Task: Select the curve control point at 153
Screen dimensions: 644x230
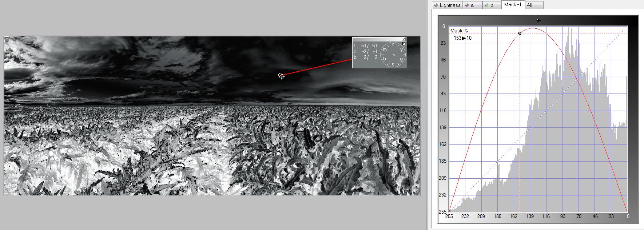Action: [520, 33]
